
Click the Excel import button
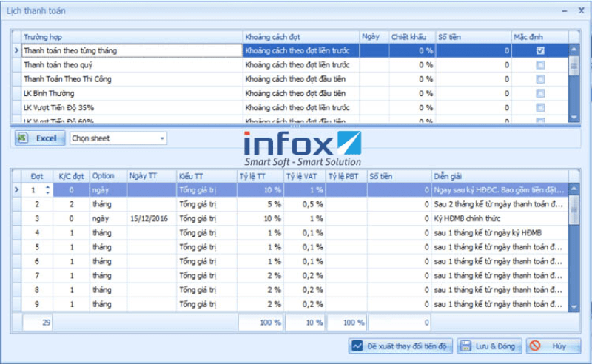40,138
